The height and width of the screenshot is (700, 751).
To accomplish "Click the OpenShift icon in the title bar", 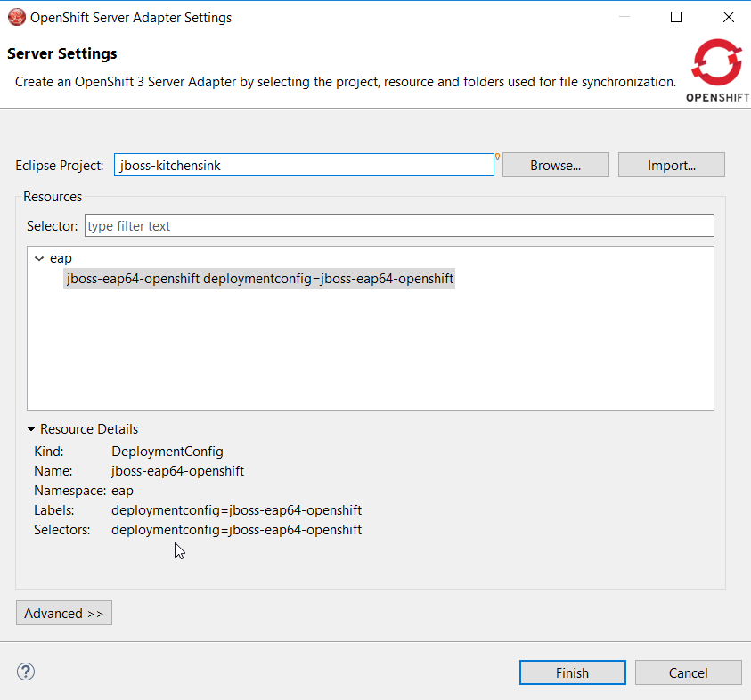I will point(16,17).
